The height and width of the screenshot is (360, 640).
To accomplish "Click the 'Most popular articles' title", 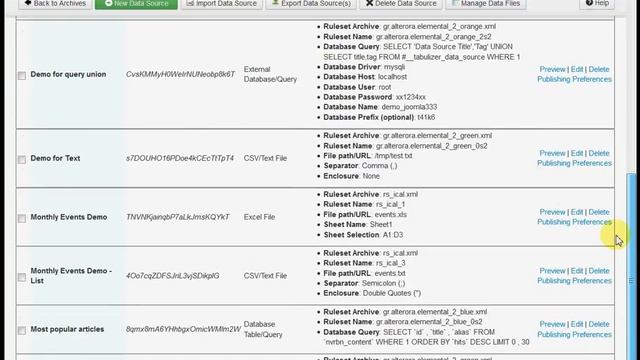I will tap(67, 329).
